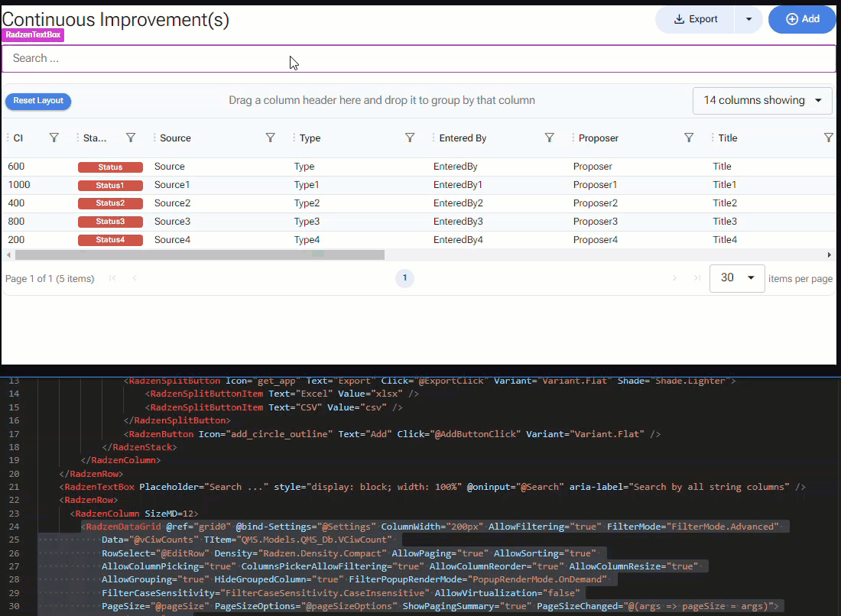The width and height of the screenshot is (841, 616).
Task: Click code line 17 with RadzenButton Add
Action: (392, 433)
